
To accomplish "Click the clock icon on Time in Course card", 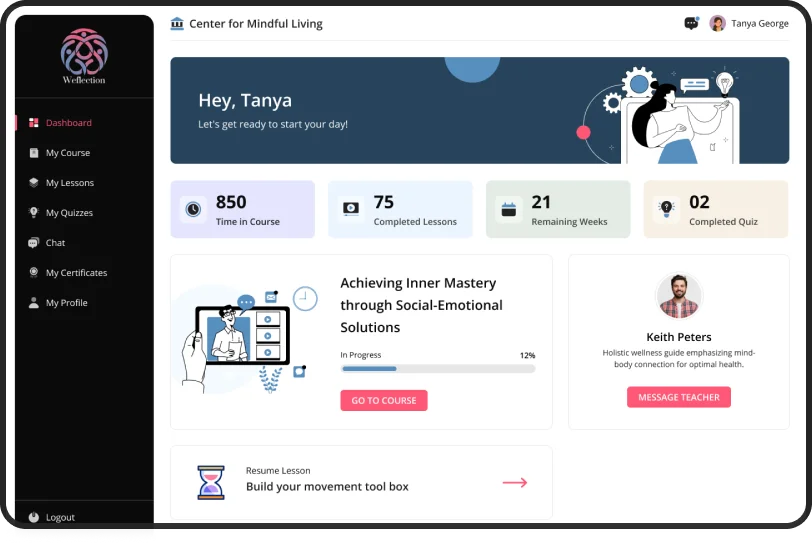I will 193,209.
